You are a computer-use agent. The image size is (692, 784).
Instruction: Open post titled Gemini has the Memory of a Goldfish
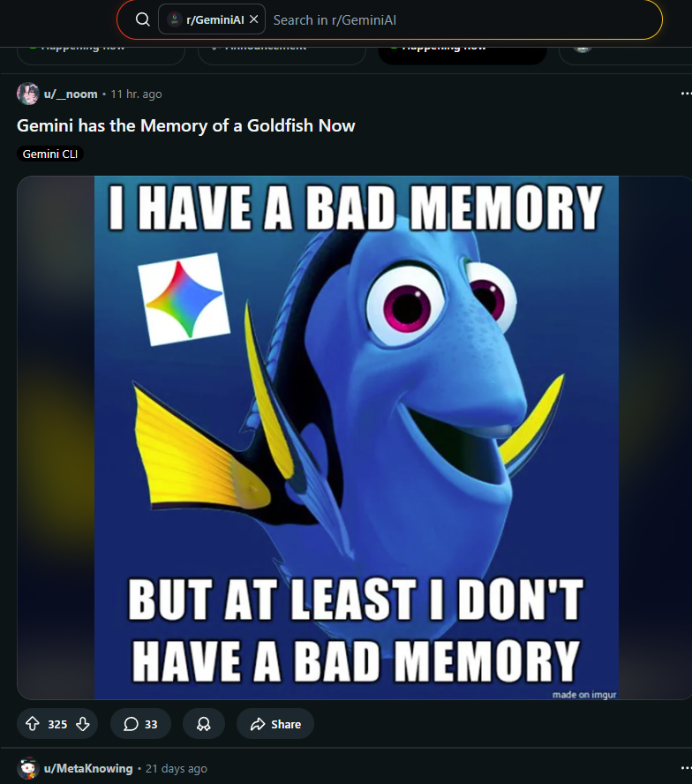185,125
